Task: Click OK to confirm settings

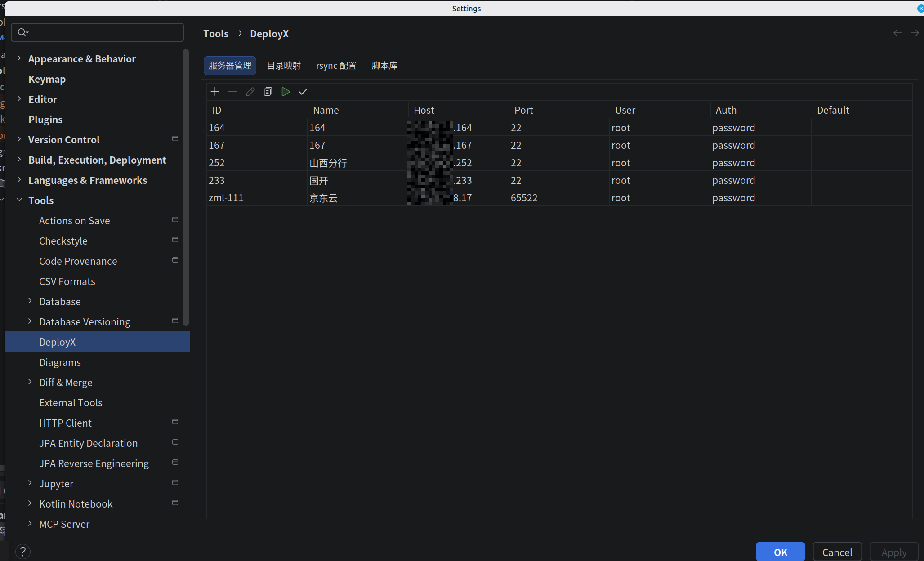Action: tap(781, 552)
